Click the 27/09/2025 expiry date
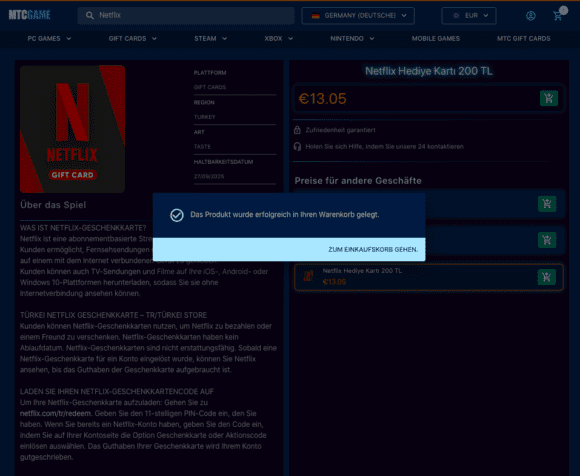 pyautogui.click(x=209, y=176)
